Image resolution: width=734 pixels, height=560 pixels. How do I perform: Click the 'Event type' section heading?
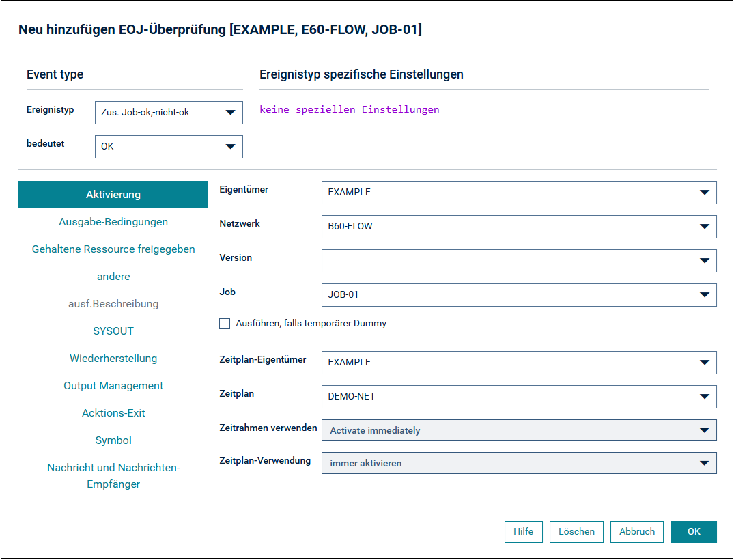tap(55, 74)
